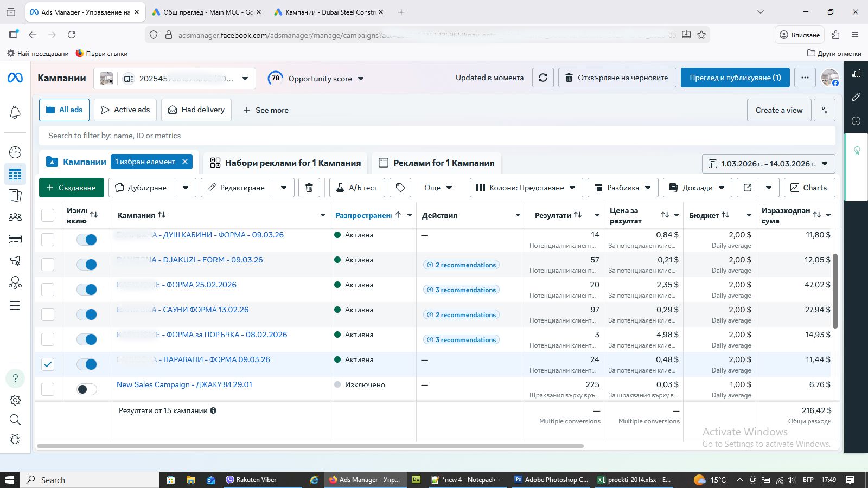Viewport: 868px width, 488px height.
Task: Refresh data with the circular arrows button
Action: 542,78
